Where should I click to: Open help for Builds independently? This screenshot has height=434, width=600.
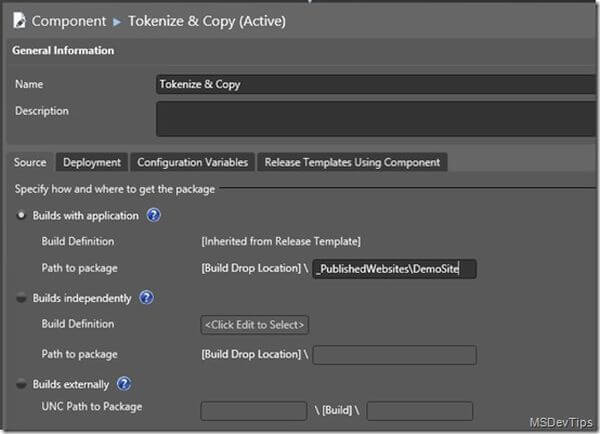click(x=145, y=297)
